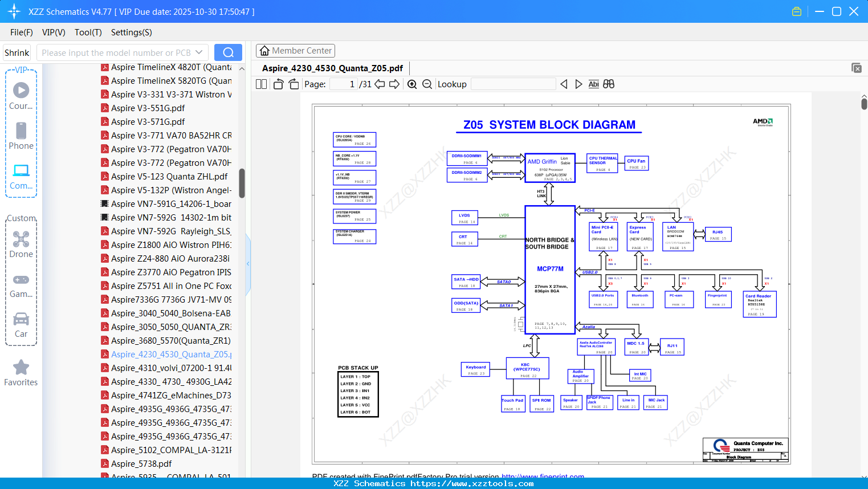Toggle the two-page view icon
Screen dimensions: 868x489
tap(261, 84)
